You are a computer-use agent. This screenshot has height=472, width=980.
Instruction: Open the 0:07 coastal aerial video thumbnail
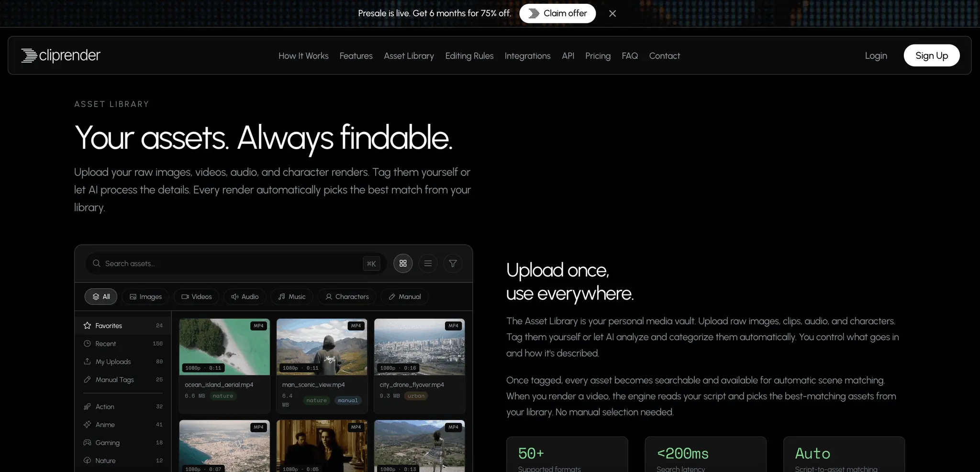click(x=224, y=446)
